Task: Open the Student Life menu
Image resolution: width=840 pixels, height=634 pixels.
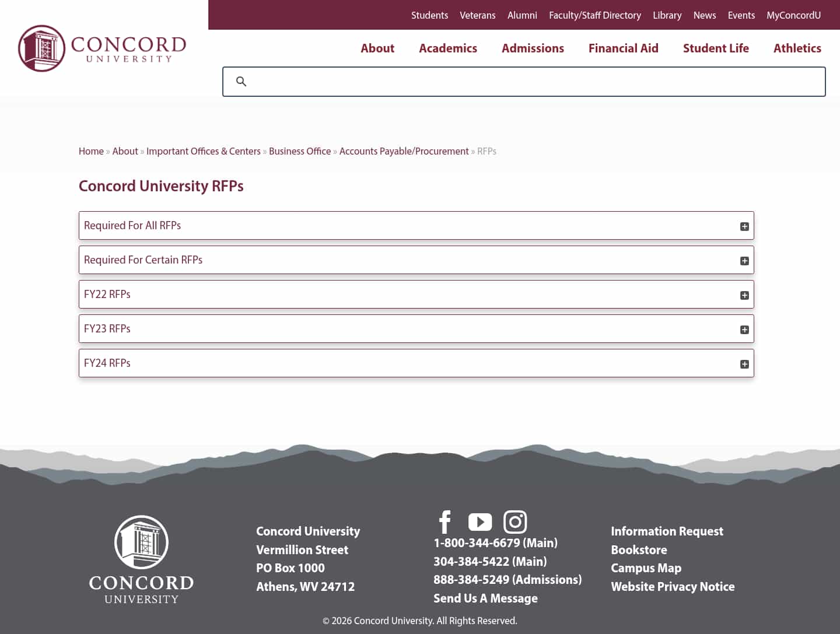Action: coord(716,48)
